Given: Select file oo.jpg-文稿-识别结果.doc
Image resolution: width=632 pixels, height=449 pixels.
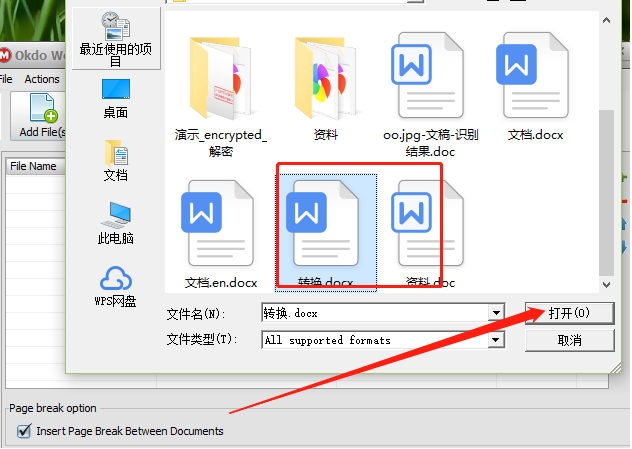Looking at the screenshot, I should pyautogui.click(x=430, y=95).
